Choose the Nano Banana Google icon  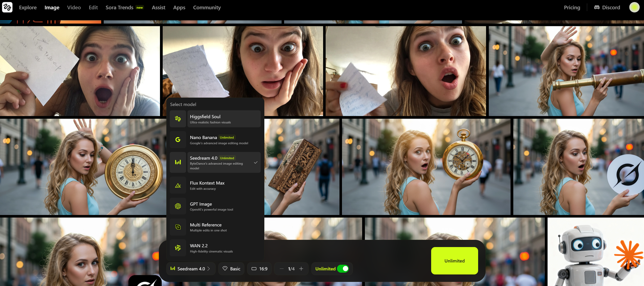pyautogui.click(x=178, y=140)
